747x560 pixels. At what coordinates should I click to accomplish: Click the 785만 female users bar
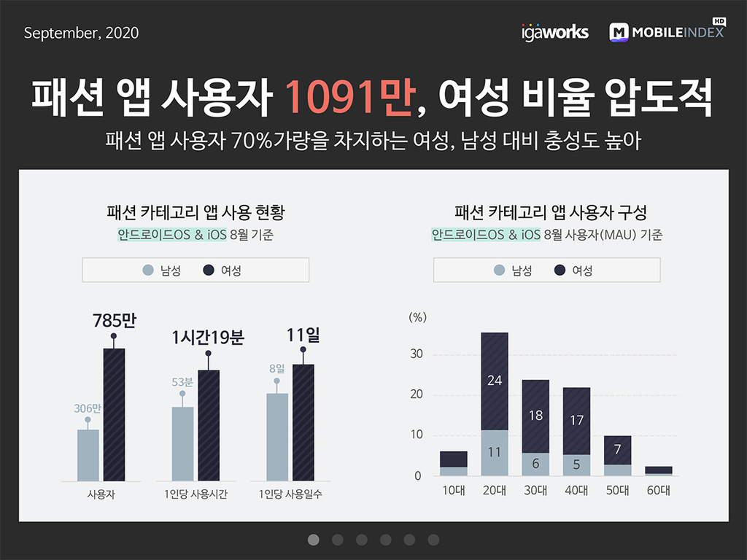coord(115,414)
